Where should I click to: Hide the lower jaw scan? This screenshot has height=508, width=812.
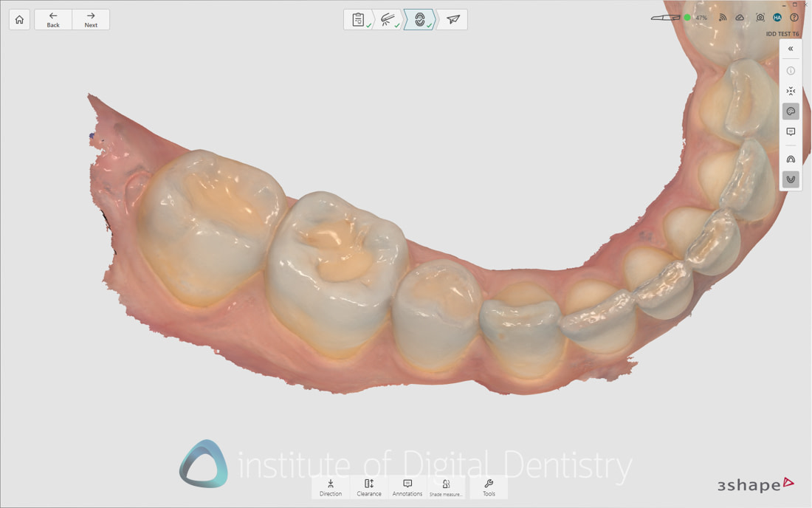click(x=791, y=179)
